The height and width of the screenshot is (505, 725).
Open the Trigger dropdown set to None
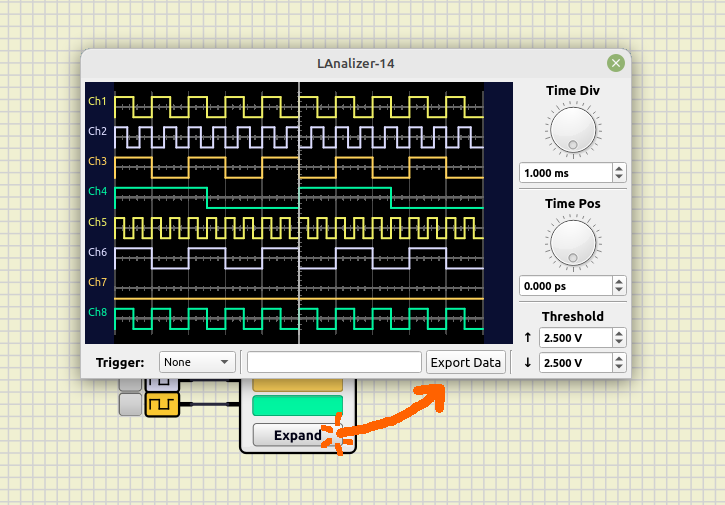(x=197, y=362)
